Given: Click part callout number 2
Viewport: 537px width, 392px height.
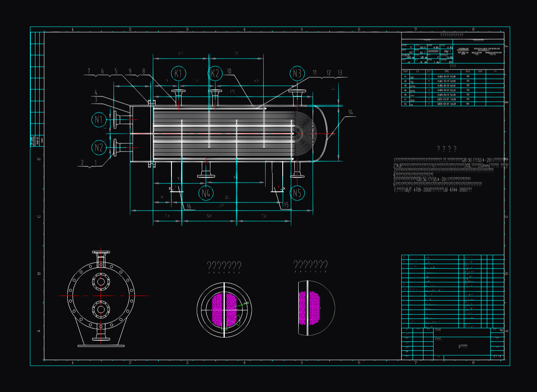Looking at the screenshot, I should (82, 162).
